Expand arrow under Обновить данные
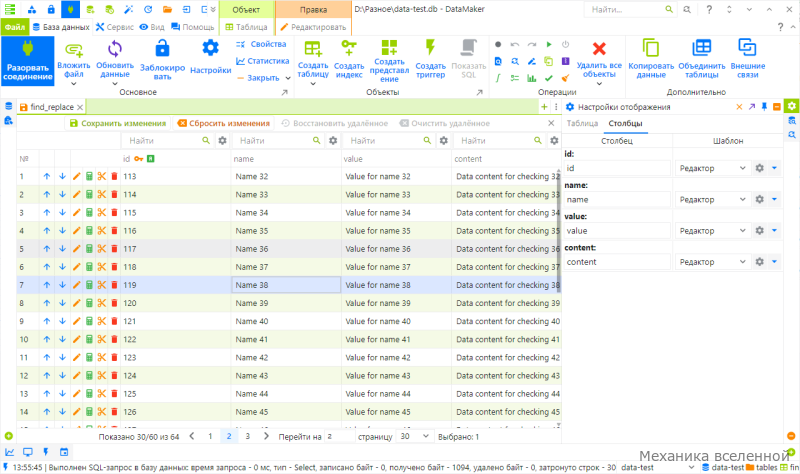Image resolution: width=800 pixels, height=474 pixels. click(115, 84)
